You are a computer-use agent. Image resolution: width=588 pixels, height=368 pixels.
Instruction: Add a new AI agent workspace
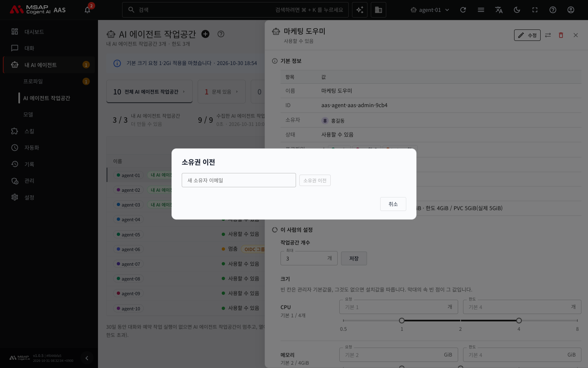click(x=205, y=34)
